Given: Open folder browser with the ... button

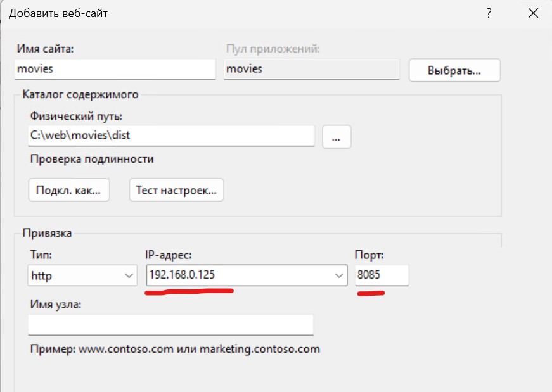Looking at the screenshot, I should coord(337,136).
